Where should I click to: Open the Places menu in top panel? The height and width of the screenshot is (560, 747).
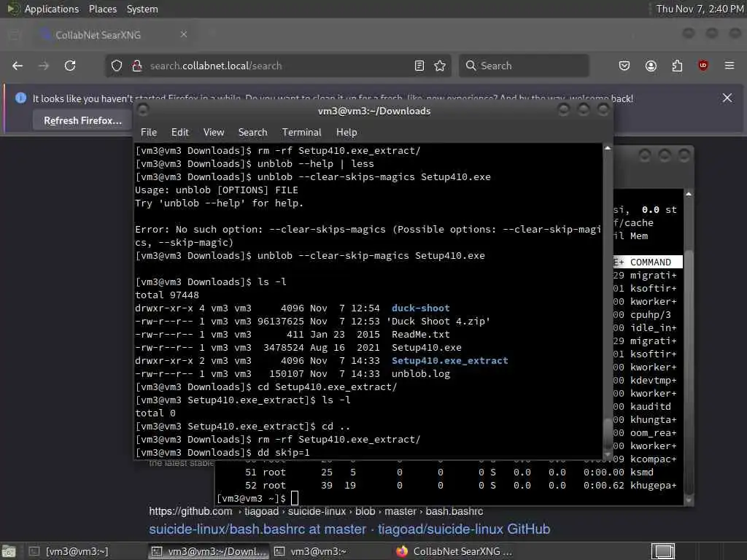click(x=102, y=9)
